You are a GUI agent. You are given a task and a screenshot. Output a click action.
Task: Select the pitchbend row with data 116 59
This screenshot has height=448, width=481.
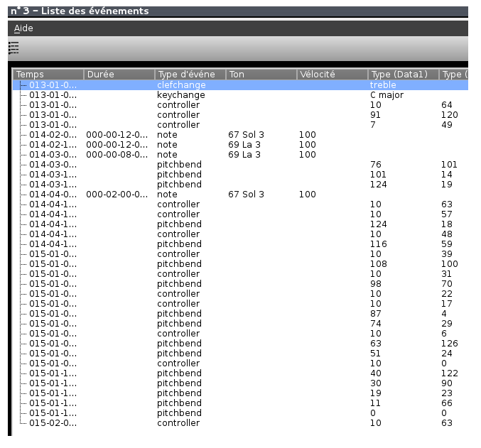click(240, 244)
